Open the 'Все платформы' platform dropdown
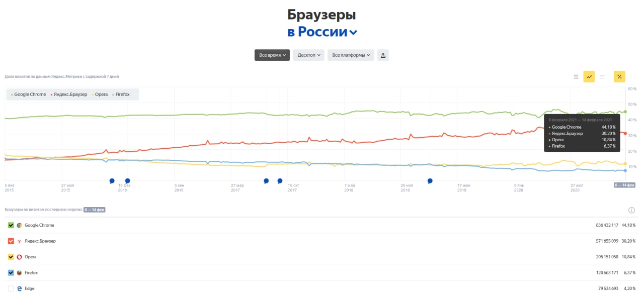Image resolution: width=644 pixels, height=296 pixels. click(x=351, y=55)
